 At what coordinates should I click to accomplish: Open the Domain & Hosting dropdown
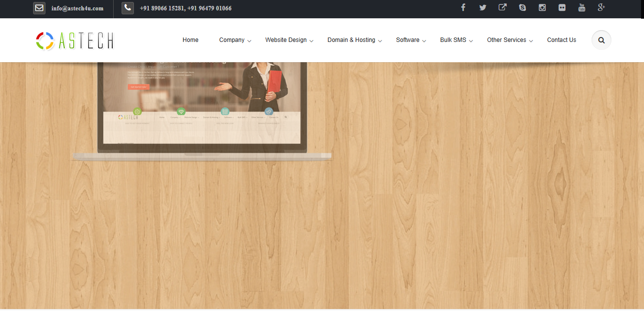click(x=354, y=40)
